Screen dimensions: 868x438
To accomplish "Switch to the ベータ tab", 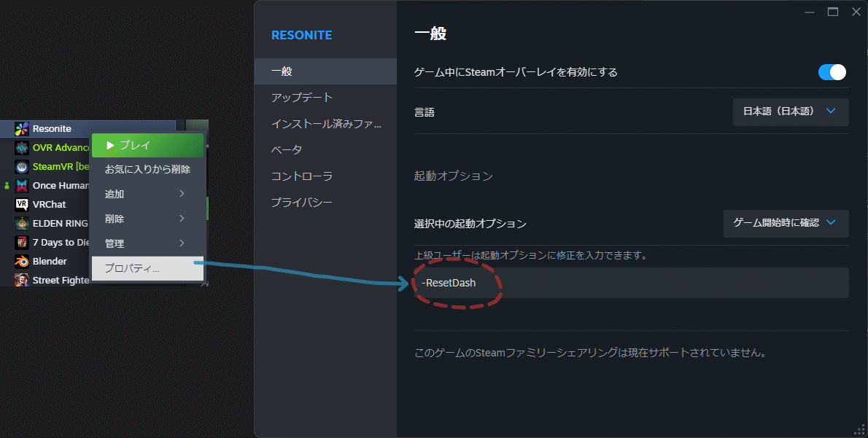I will [325, 150].
